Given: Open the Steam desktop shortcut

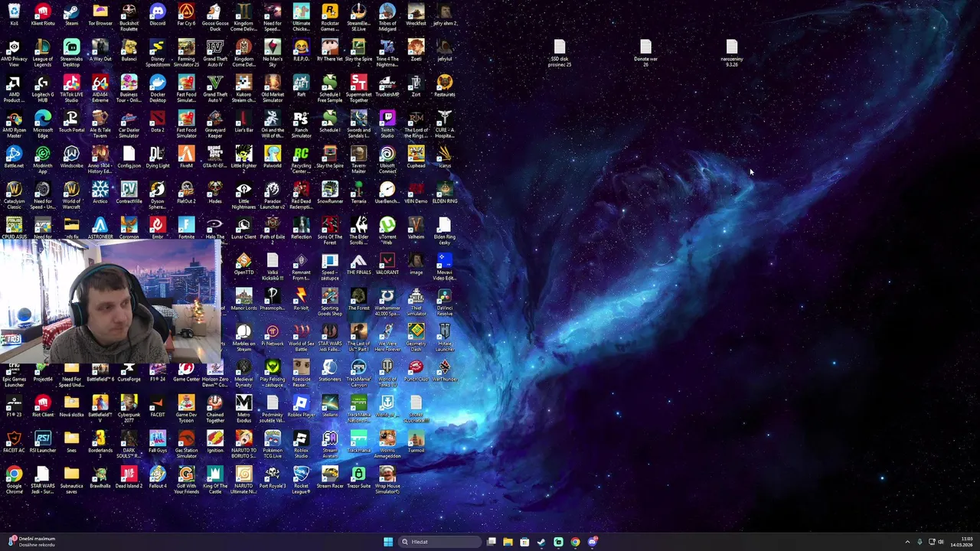Looking at the screenshot, I should [x=71, y=15].
